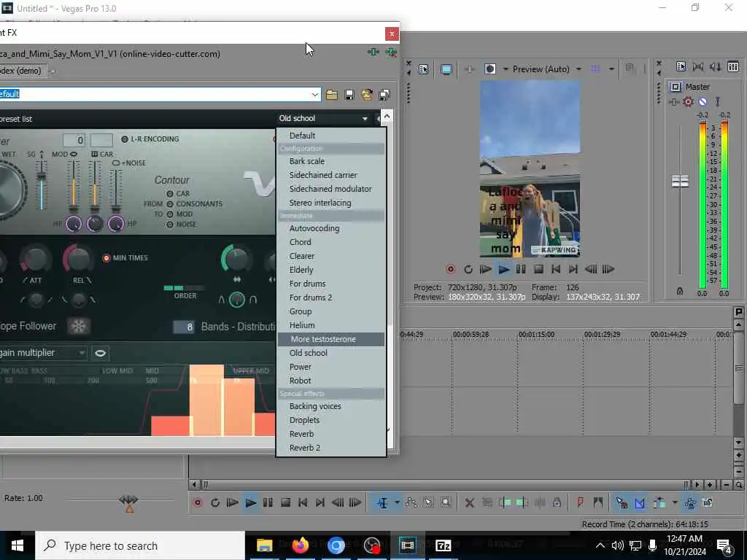The width and height of the screenshot is (747, 560).
Task: Click Automatic Crossfades icon on timeline toolbar
Action: point(639,502)
